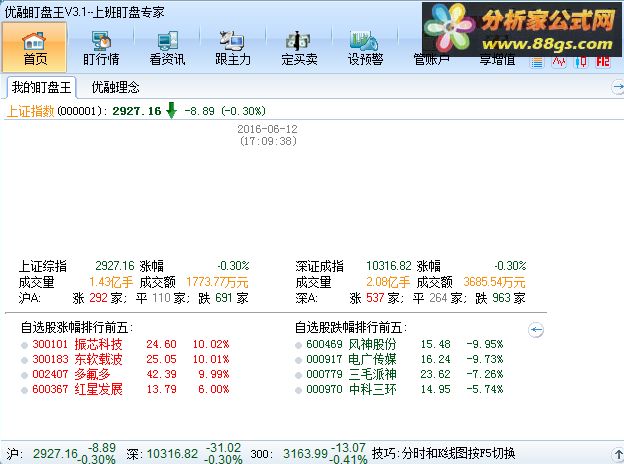
Task: Click the bullet next to 000779 三毛派神
Action: tap(298, 376)
